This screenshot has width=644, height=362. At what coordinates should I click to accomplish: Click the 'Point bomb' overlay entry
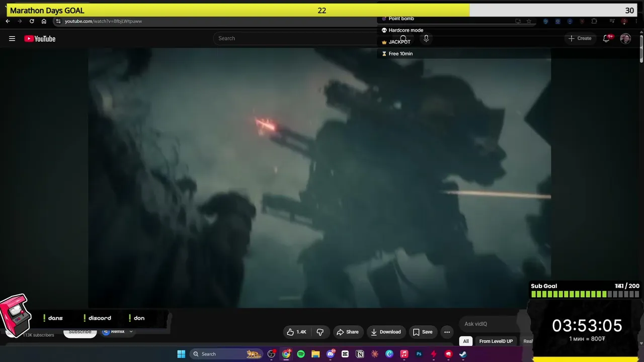401,19
